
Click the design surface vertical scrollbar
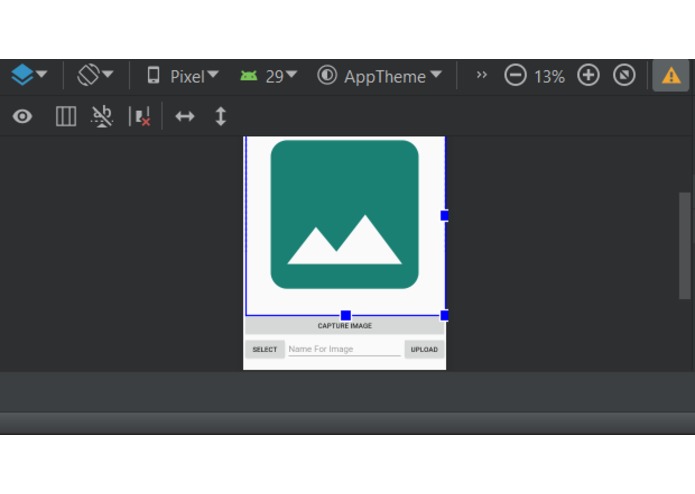(x=684, y=246)
